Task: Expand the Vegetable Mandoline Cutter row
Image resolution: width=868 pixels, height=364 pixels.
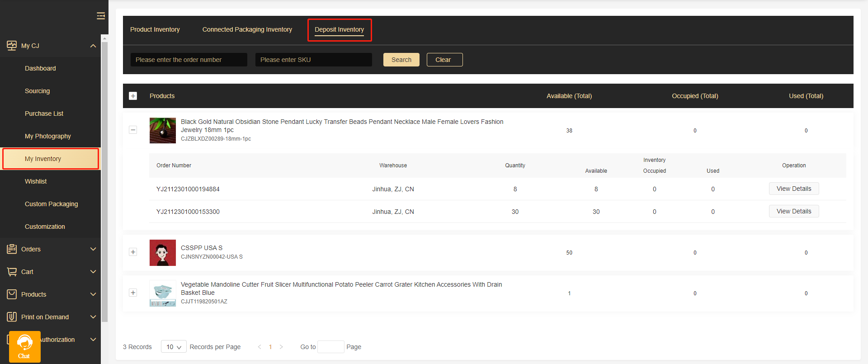Action: 133,293
